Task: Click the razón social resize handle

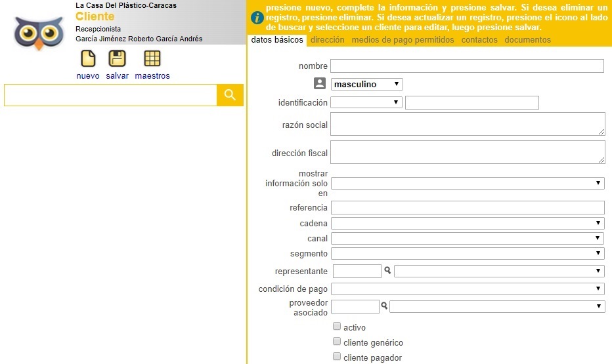Action: (x=601, y=132)
